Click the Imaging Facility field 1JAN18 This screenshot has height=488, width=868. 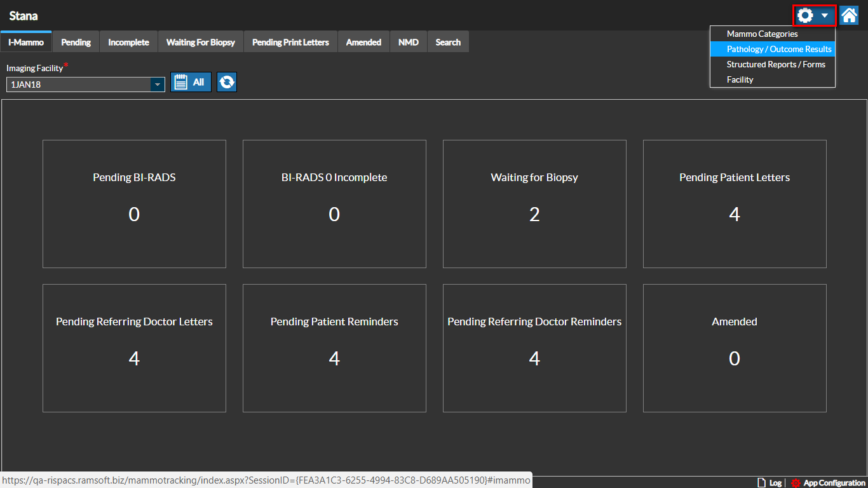click(78, 85)
